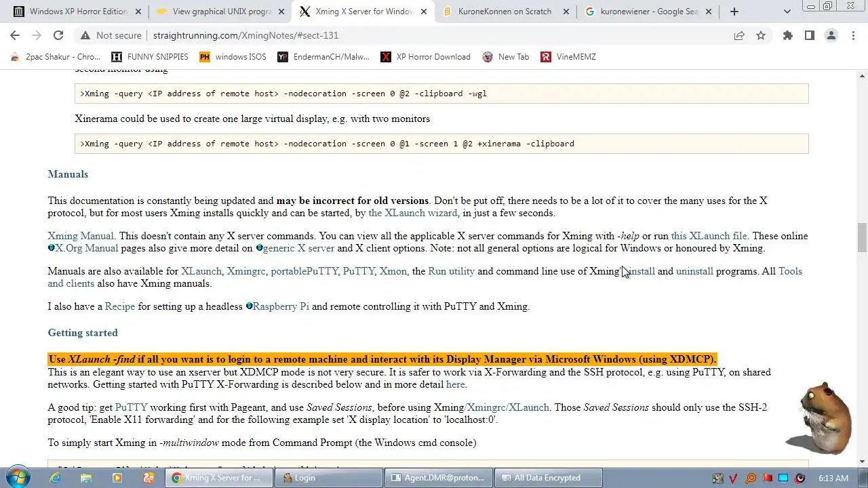The height and width of the screenshot is (488, 868).
Task: Open the EndermanCH/Malw... bookmark
Action: [x=323, y=57]
